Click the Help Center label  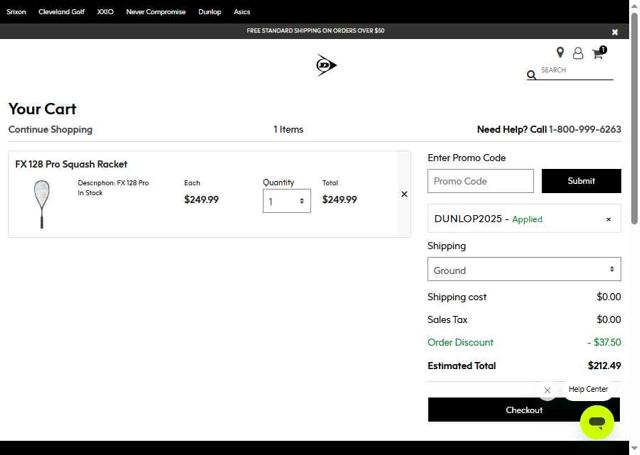point(588,389)
